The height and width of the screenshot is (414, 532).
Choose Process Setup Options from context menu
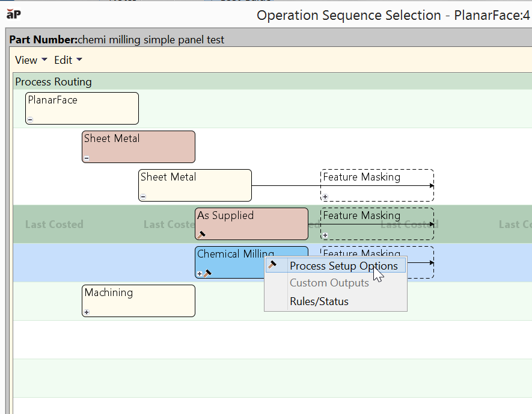pos(343,266)
